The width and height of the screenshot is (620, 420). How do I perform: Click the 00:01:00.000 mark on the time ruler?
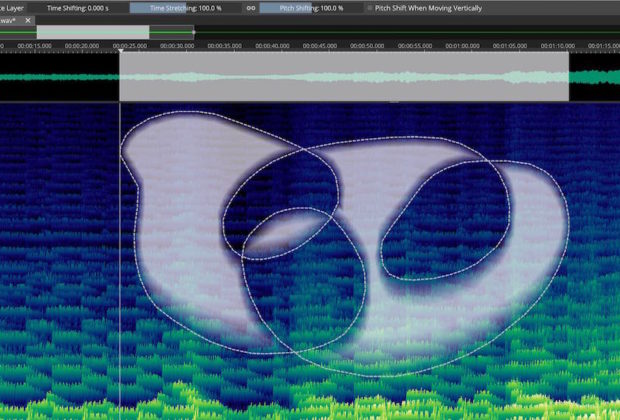[462, 46]
